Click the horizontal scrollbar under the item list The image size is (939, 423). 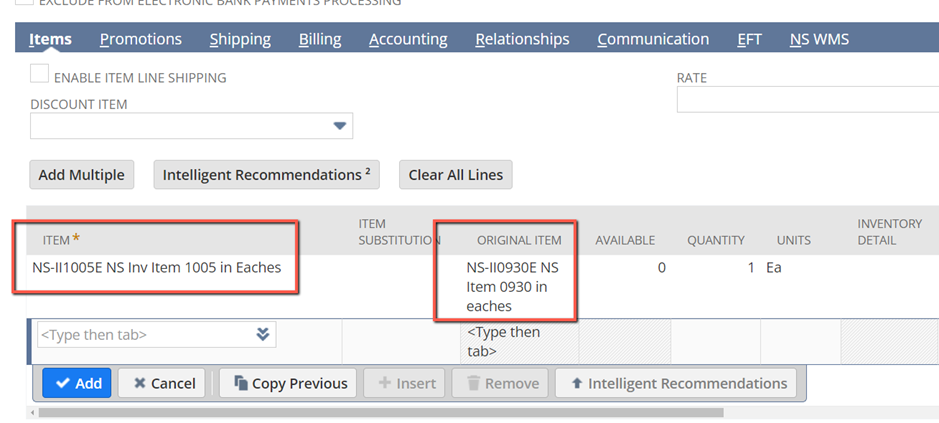(x=380, y=411)
